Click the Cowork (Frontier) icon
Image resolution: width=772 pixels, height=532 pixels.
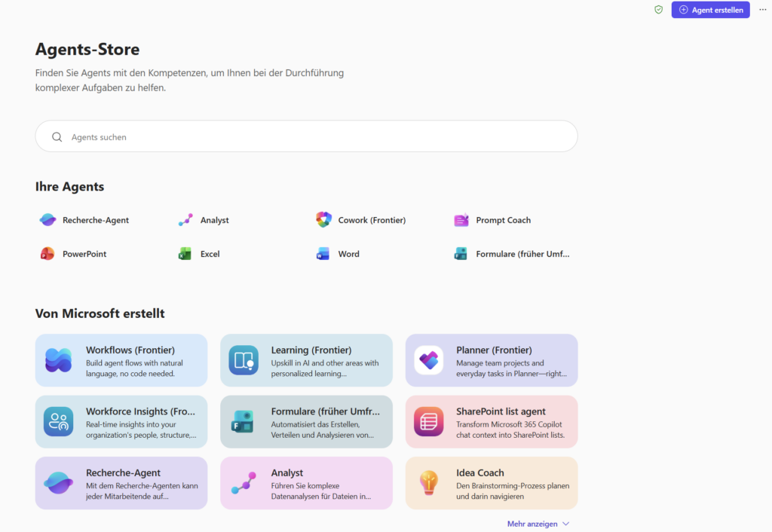tap(323, 219)
